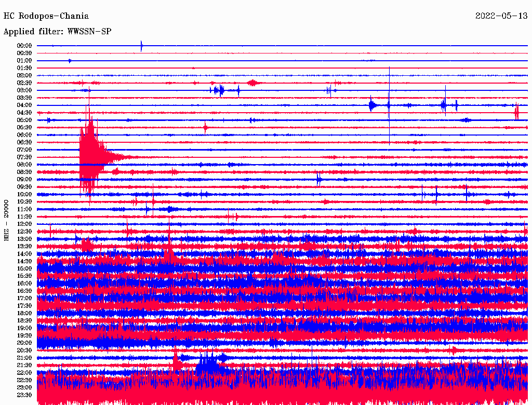Click the '10:00' time label
This screenshot has width=532, height=405.
coord(24,194)
